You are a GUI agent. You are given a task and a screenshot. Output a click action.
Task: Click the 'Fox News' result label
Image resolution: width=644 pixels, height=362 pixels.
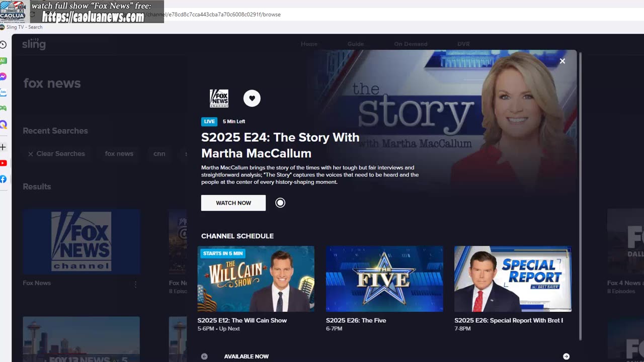[37, 283]
